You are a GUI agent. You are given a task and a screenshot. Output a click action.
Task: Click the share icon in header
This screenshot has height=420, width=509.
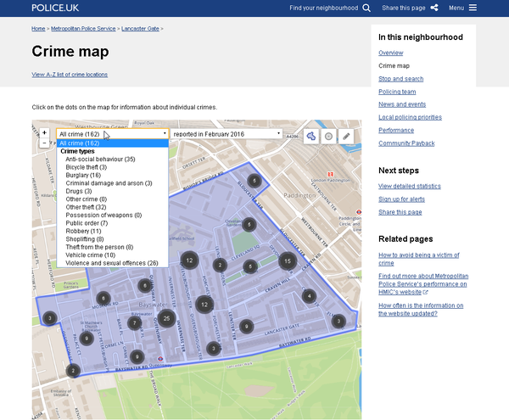pyautogui.click(x=434, y=8)
